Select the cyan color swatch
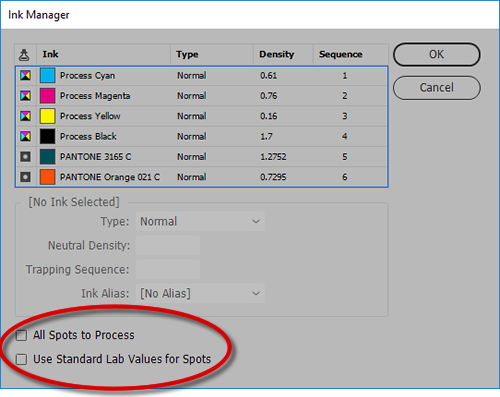This screenshot has height=397, width=500. click(x=47, y=76)
